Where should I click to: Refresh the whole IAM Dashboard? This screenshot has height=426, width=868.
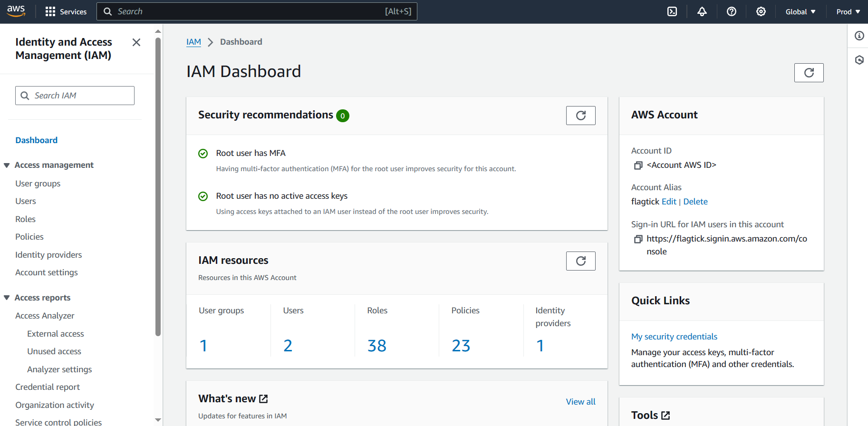tap(809, 73)
